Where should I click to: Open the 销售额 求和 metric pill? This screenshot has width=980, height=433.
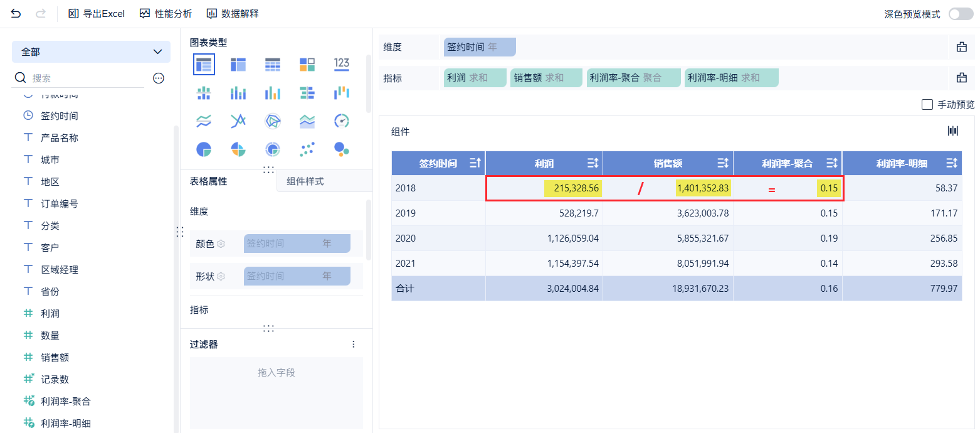546,78
